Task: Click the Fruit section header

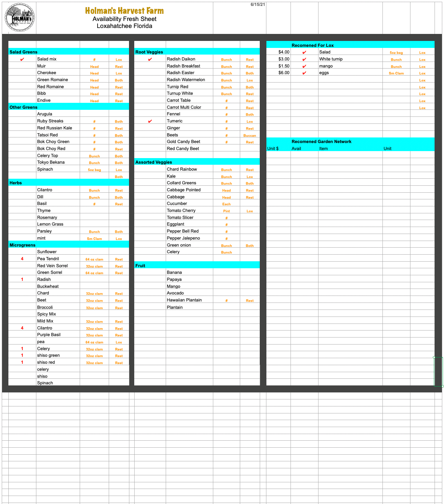Action: tap(140, 266)
